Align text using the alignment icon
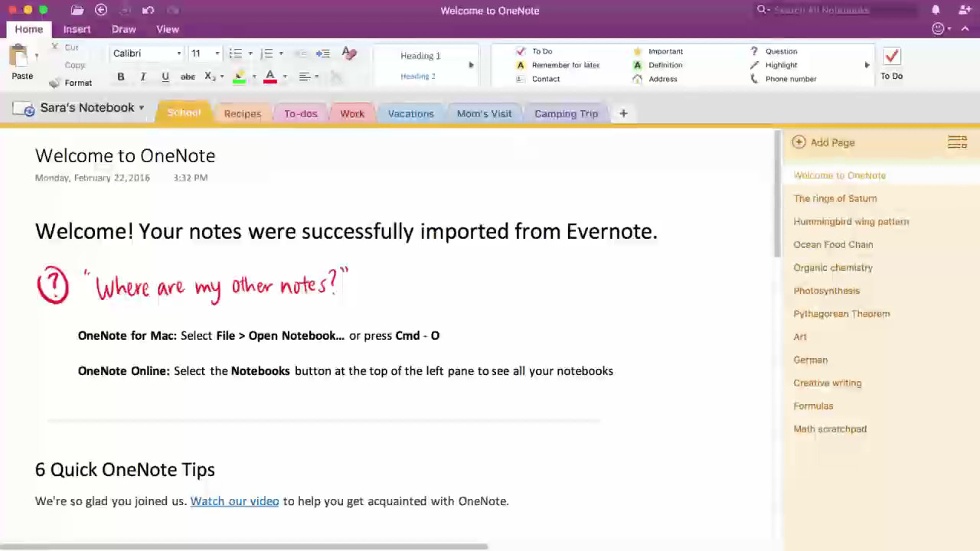The height and width of the screenshot is (551, 980). click(305, 77)
